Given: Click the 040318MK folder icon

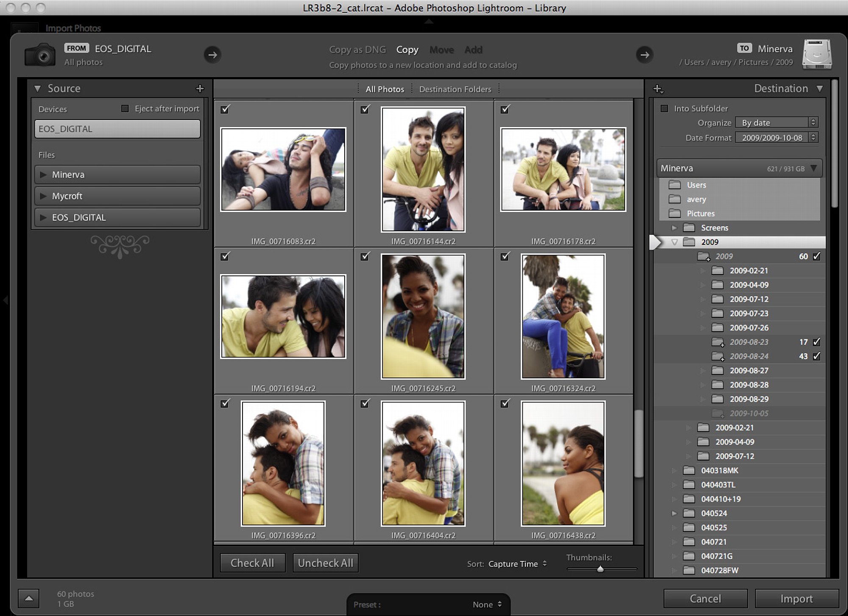Looking at the screenshot, I should [689, 471].
